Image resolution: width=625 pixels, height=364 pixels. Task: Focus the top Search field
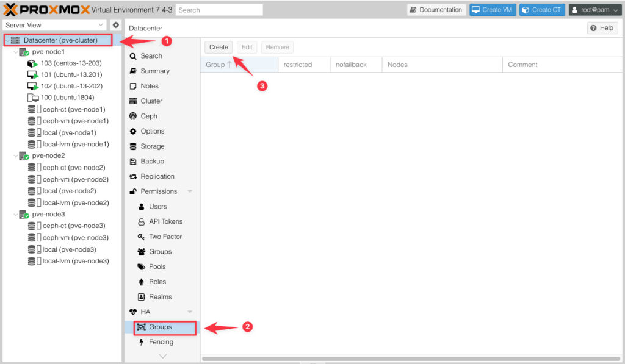pos(219,10)
